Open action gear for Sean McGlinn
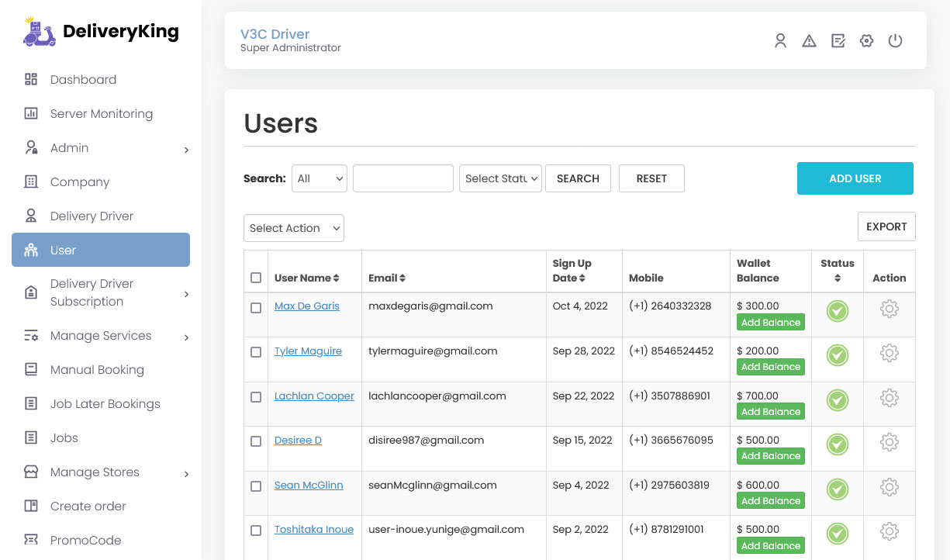The width and height of the screenshot is (950, 560). (889, 488)
